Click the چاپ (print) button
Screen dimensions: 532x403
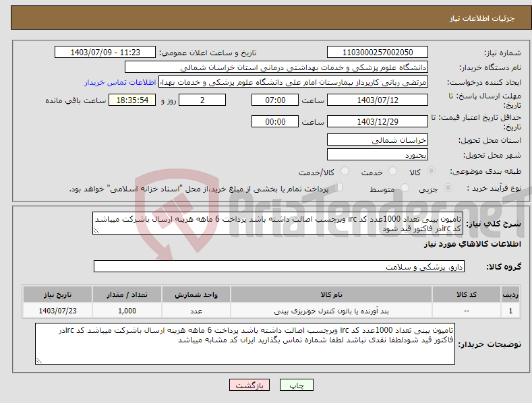click(x=296, y=385)
